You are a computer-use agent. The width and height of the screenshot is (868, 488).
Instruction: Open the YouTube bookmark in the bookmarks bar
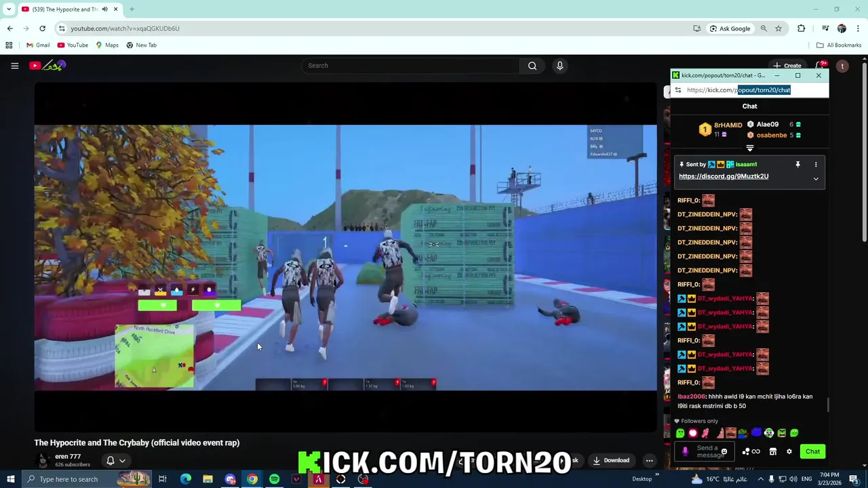click(73, 45)
